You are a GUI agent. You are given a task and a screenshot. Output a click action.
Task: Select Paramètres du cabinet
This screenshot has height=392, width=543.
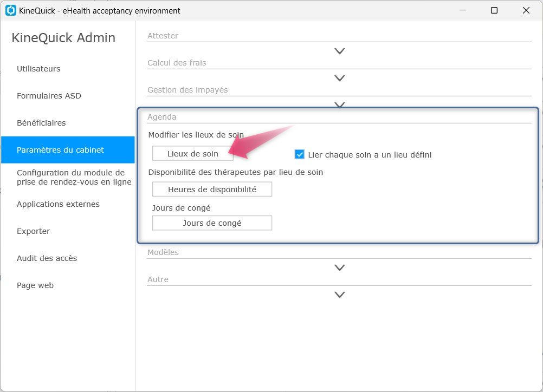[x=68, y=150]
